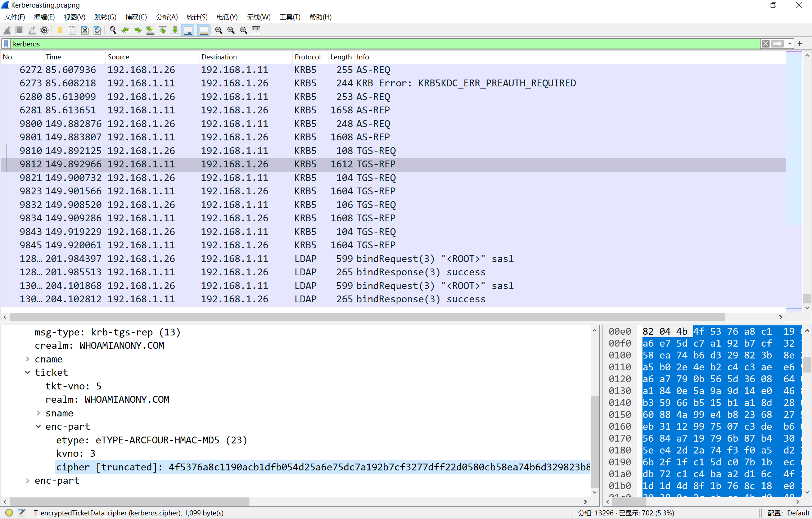Reset zoom to normal size icon
Screen dimensions: 812x519
click(244, 30)
